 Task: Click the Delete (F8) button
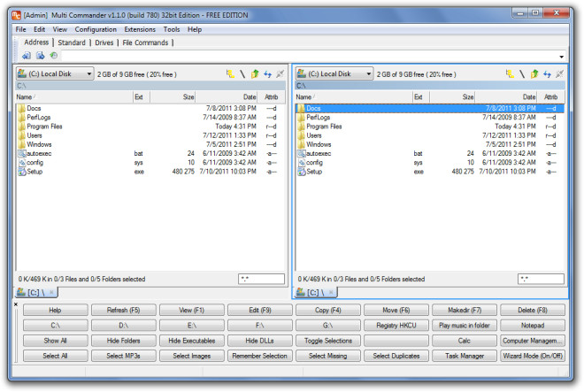[x=533, y=310]
